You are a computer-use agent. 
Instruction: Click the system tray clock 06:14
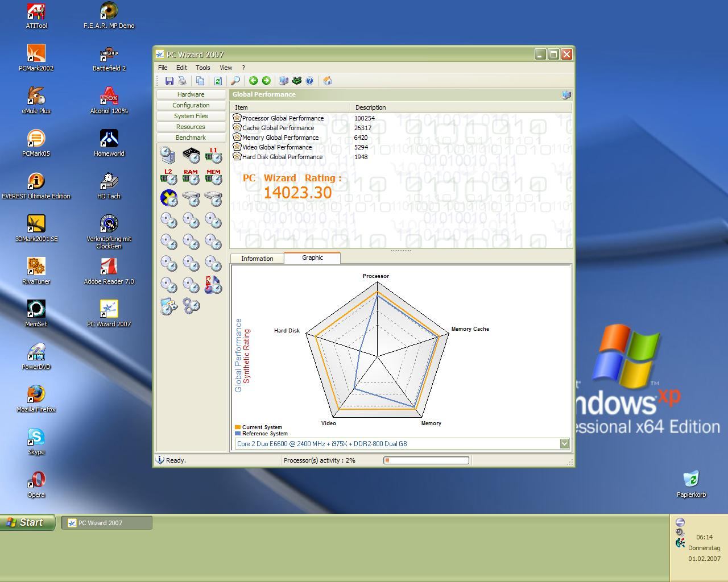704,537
